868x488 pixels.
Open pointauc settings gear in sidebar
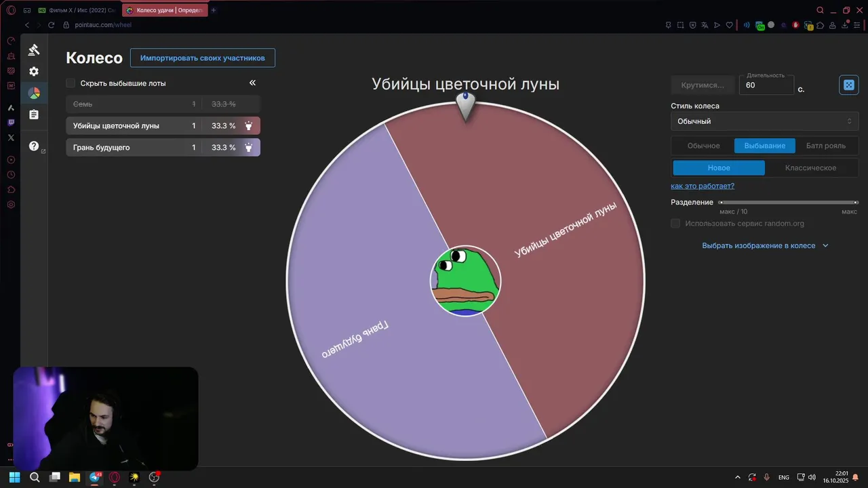[x=34, y=71]
